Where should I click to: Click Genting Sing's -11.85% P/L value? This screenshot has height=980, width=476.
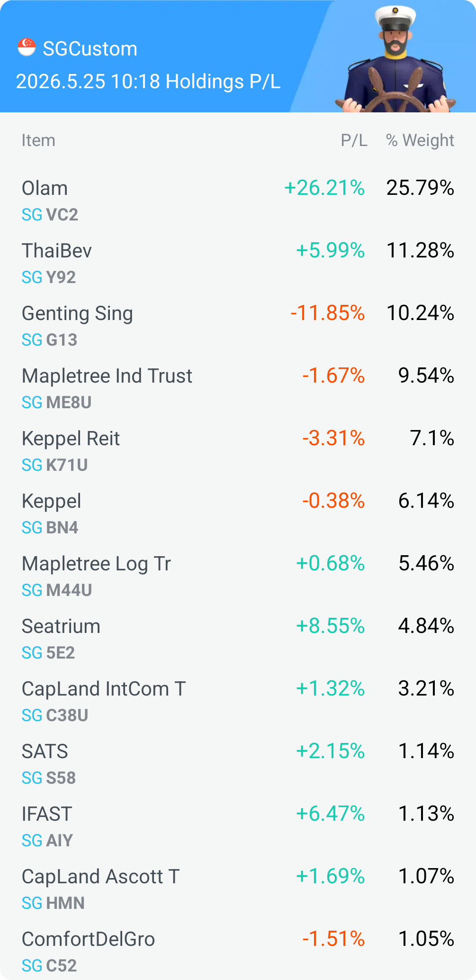(x=327, y=313)
